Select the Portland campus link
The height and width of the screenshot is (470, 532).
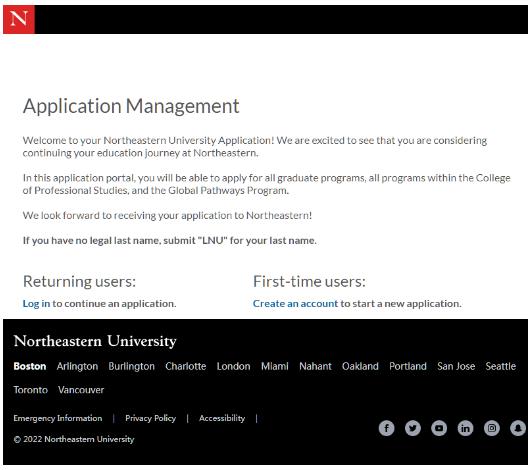click(408, 366)
